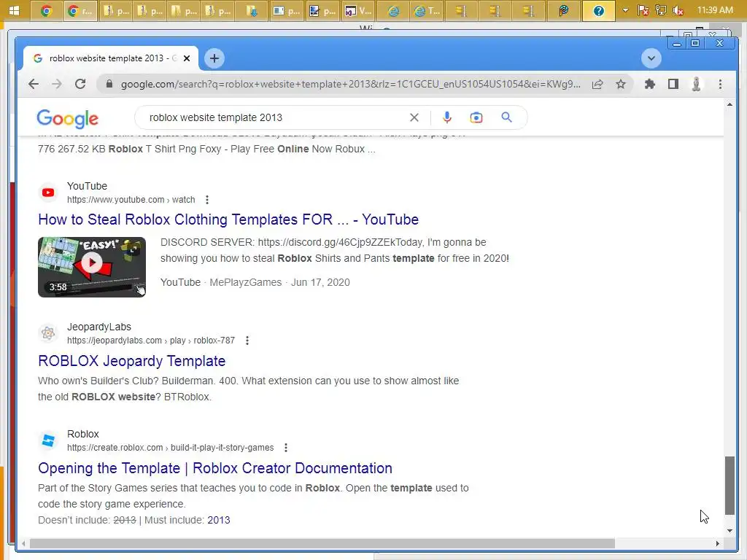The width and height of the screenshot is (747, 560).
Task: Click JeopardyLabs favicon icon
Action: click(48, 333)
